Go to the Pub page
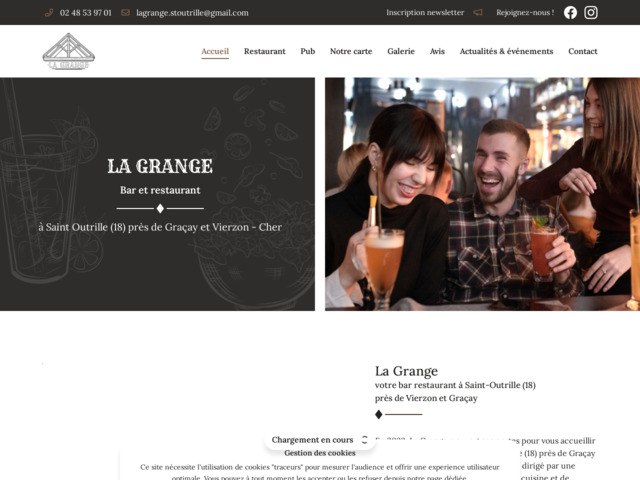Viewport: 640px width, 480px height. click(x=308, y=51)
